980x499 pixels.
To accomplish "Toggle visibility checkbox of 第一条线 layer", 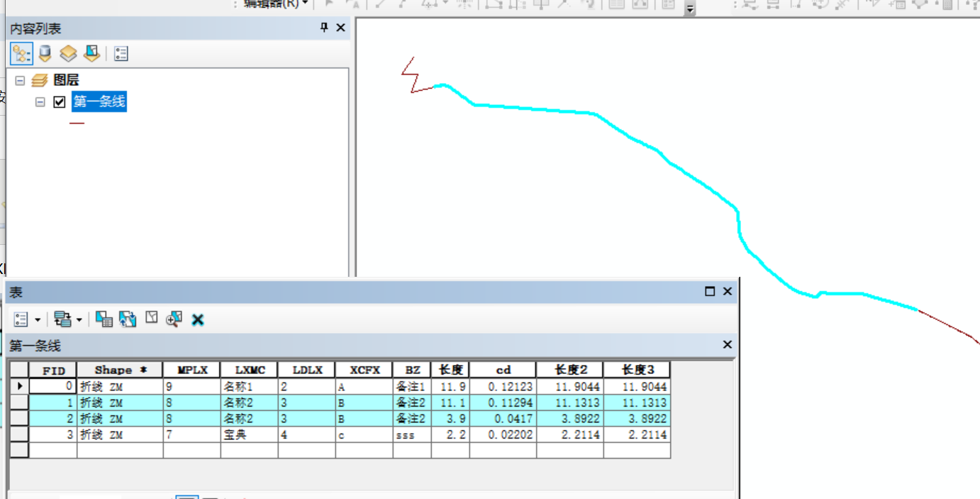I will (x=60, y=102).
